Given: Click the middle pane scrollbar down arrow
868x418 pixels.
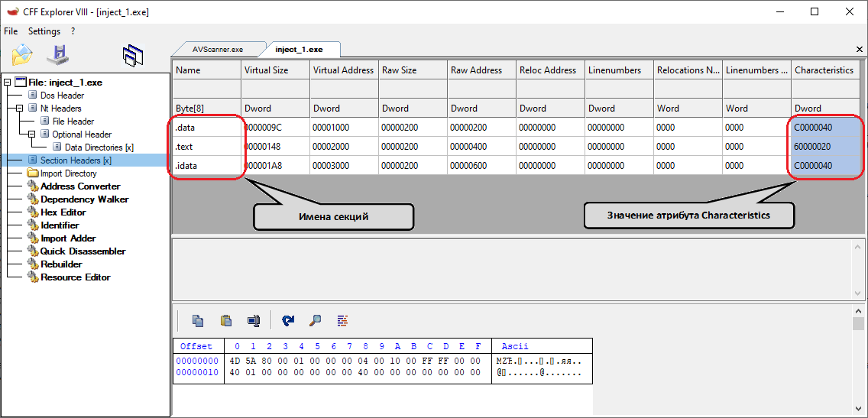Looking at the screenshot, I should pos(858,293).
